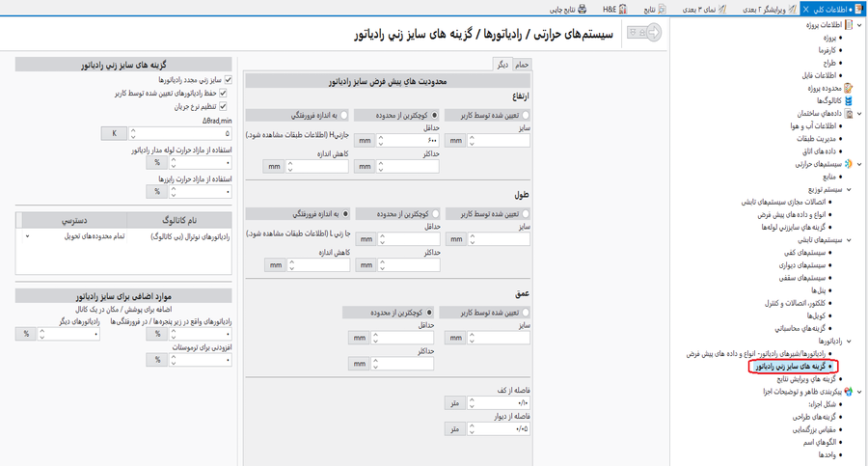Click the heating systems (سیستم‌های حرارتی) icon

point(849,164)
